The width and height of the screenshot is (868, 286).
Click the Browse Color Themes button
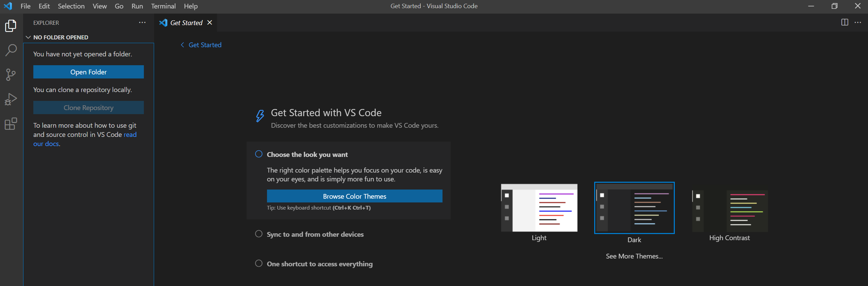point(354,196)
